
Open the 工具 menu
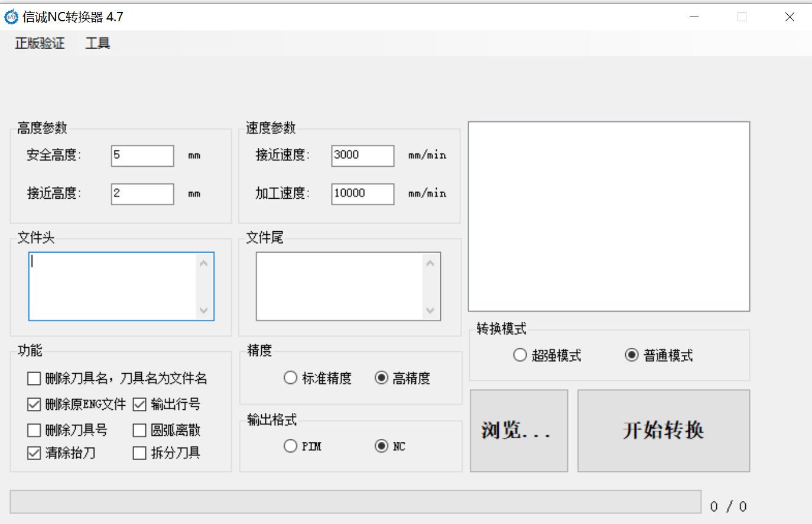coord(98,43)
